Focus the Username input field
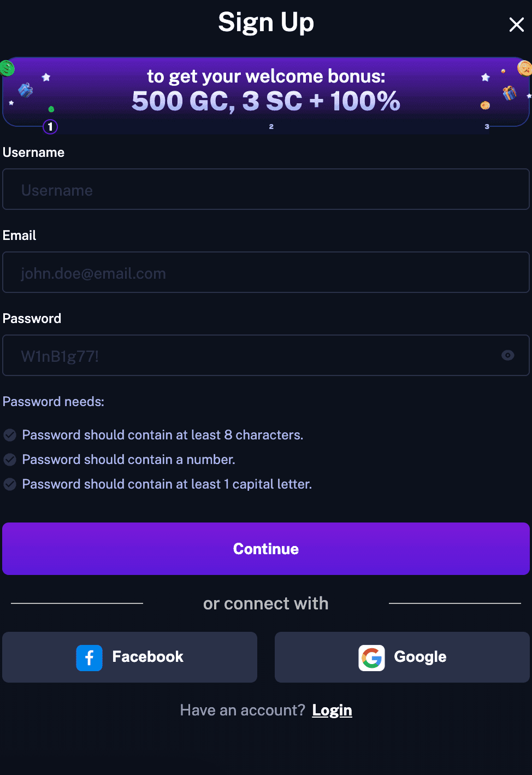 266,189
